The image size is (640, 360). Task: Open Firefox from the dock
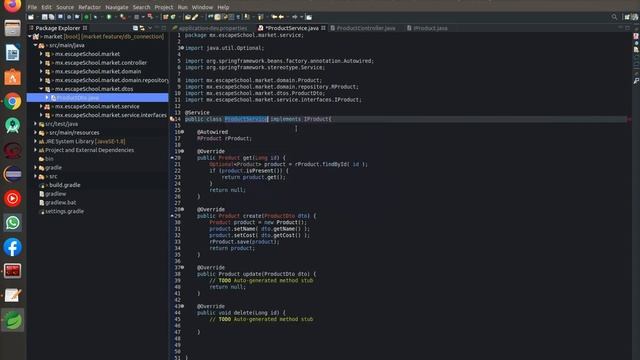click(13, 5)
